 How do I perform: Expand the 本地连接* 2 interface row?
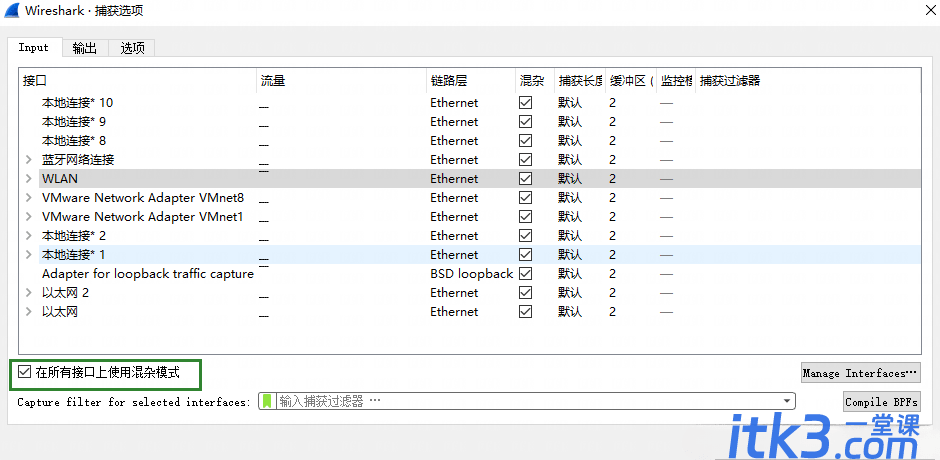(28, 236)
